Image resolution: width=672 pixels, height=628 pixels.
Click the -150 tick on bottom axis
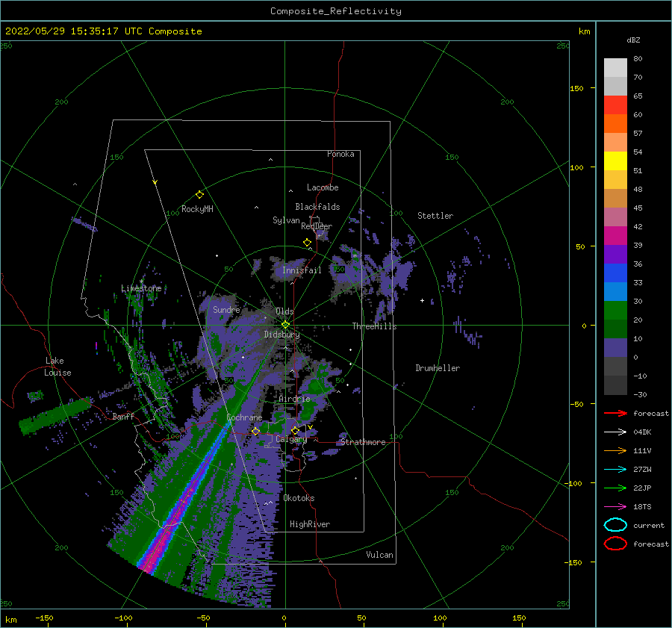tap(44, 618)
